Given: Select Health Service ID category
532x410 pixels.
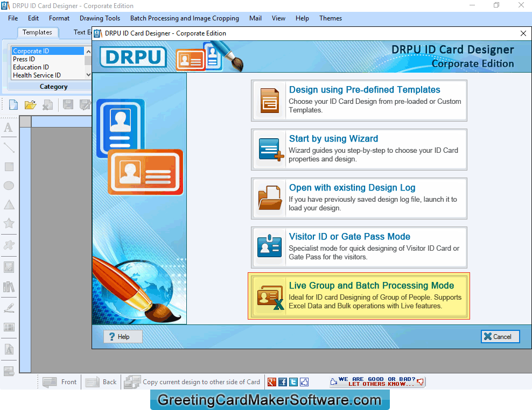Looking at the screenshot, I should click(48, 75).
